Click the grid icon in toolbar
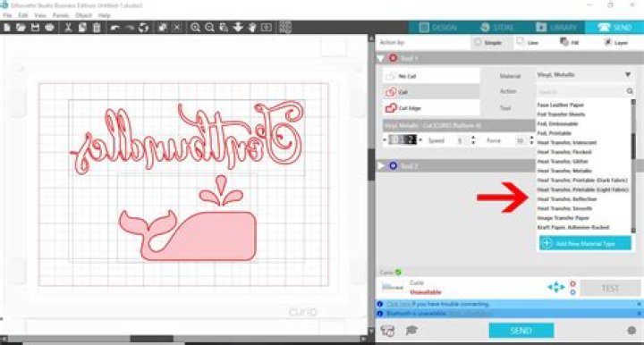 pos(285,28)
